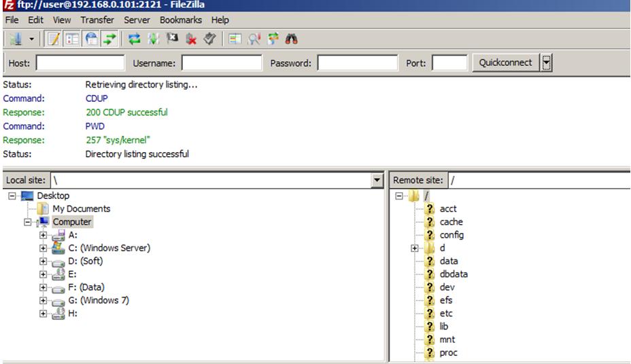
Task: Select the remote config folder
Action: (x=451, y=235)
